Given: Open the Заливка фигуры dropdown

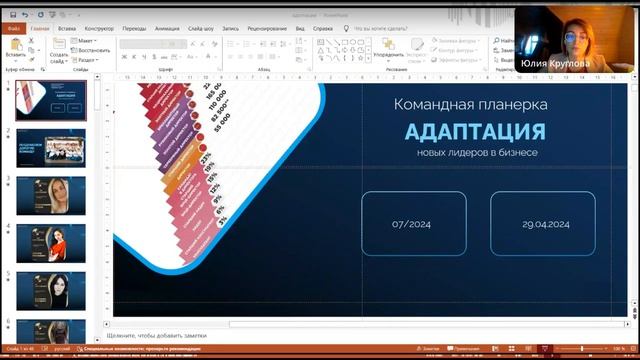Looking at the screenshot, I should coord(457,40).
